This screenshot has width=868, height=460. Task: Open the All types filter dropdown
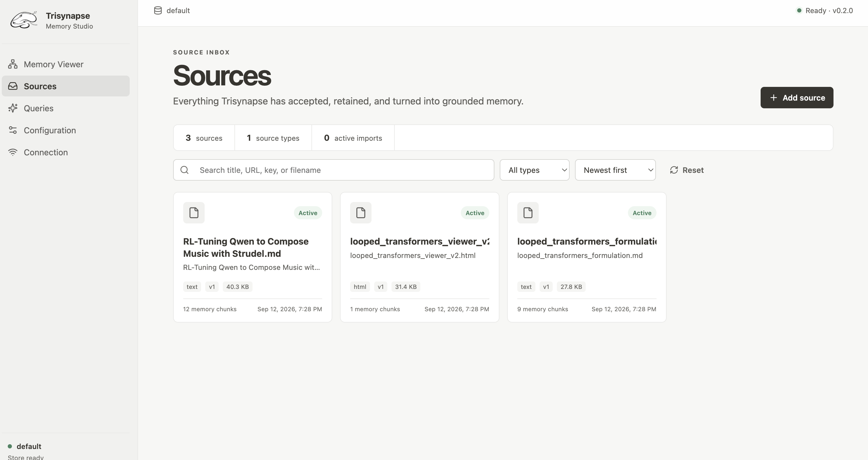pos(535,170)
